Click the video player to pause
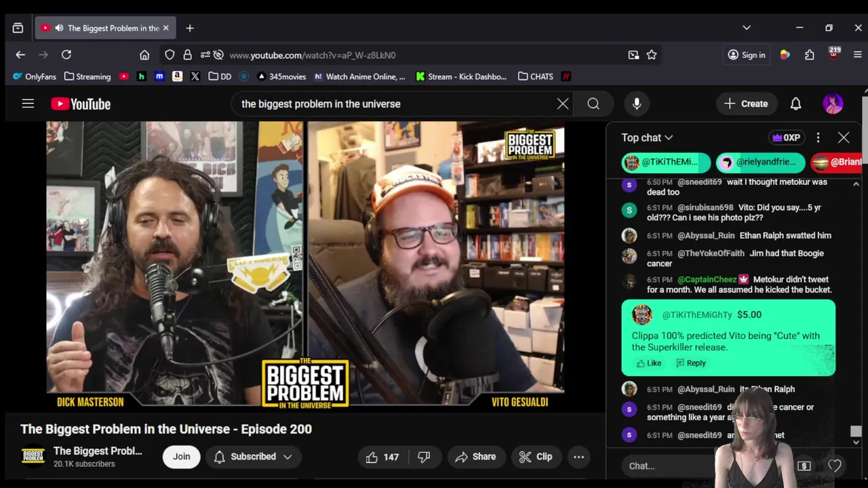This screenshot has height=488, width=868. 305,266
